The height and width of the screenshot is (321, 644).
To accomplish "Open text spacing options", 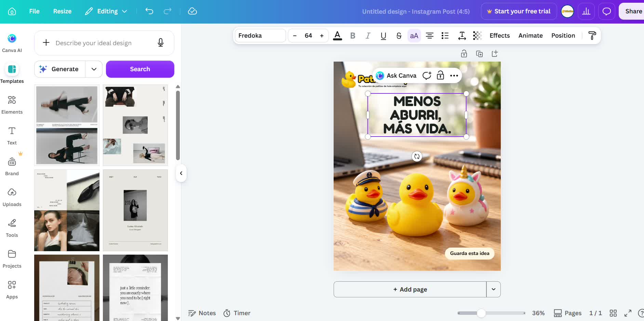I will [x=462, y=36].
